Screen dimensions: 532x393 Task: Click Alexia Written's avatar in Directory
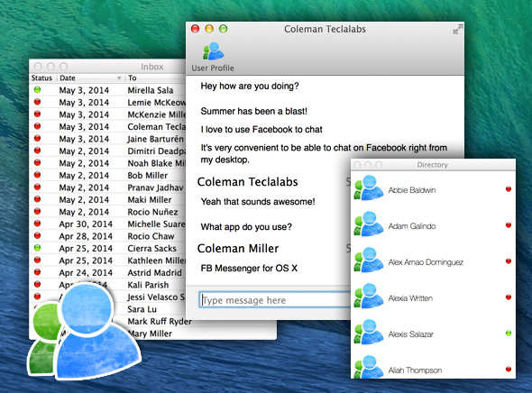(369, 296)
